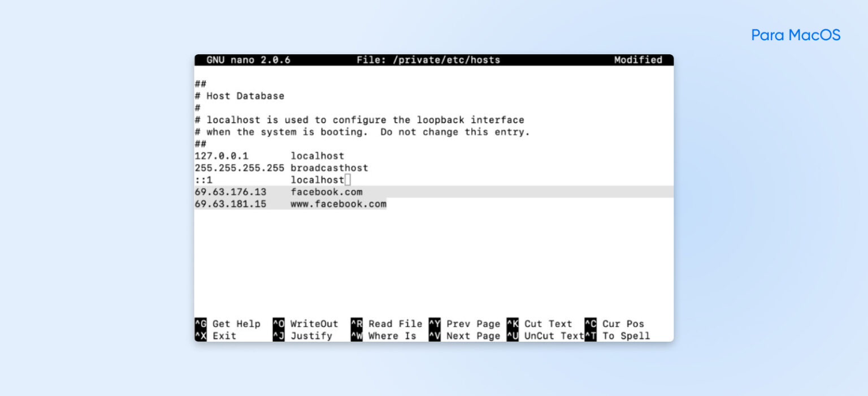Click the ^U UnCut Text key icon
868x396 pixels.
coord(513,335)
